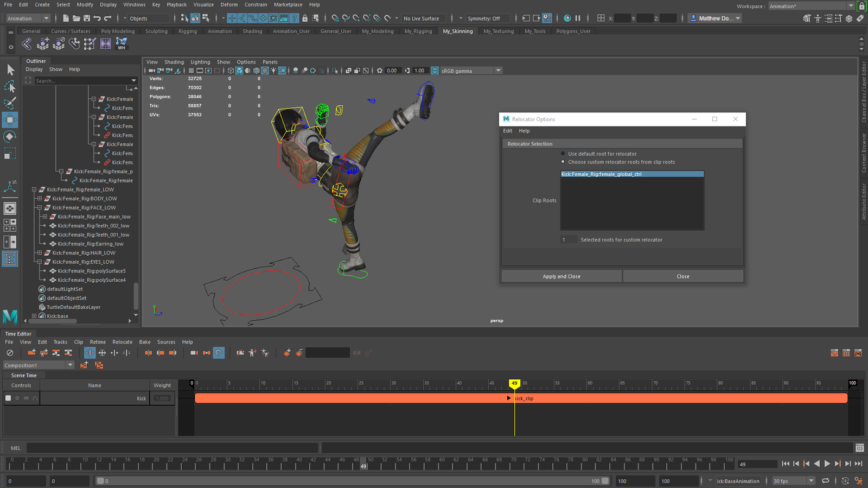
Task: Activate the Lasso select tool
Action: click(10, 86)
